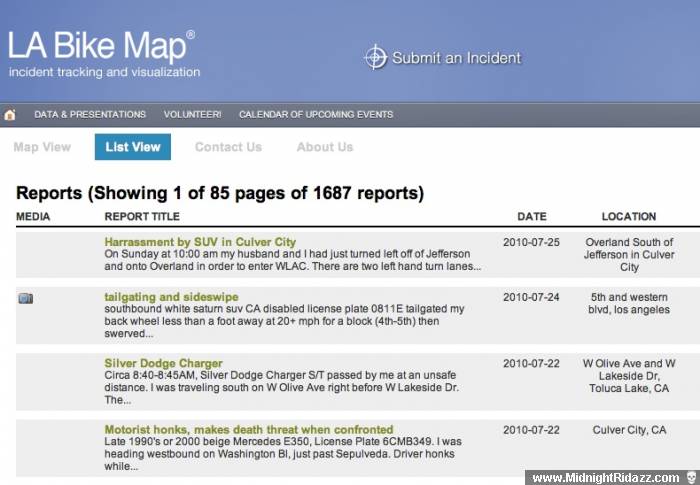Select the List View tab
The width and height of the screenshot is (700, 485).
[x=133, y=147]
